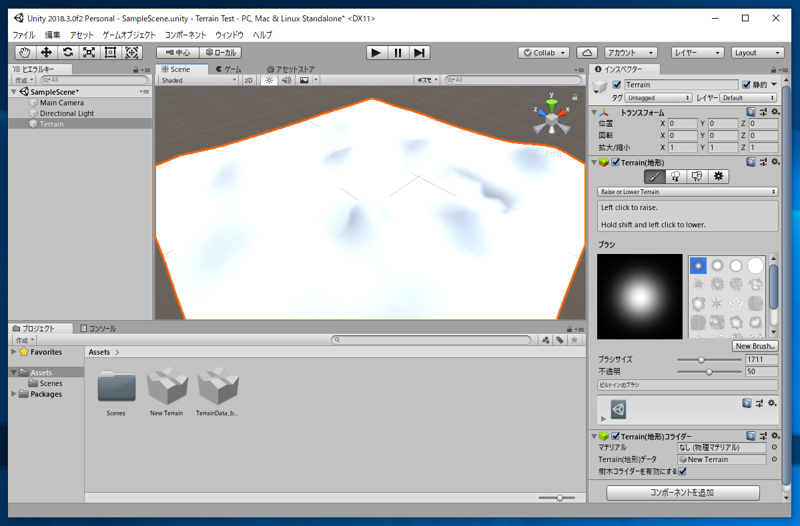The width and height of the screenshot is (800, 526).
Task: Click the Pause button
Action: point(398,53)
